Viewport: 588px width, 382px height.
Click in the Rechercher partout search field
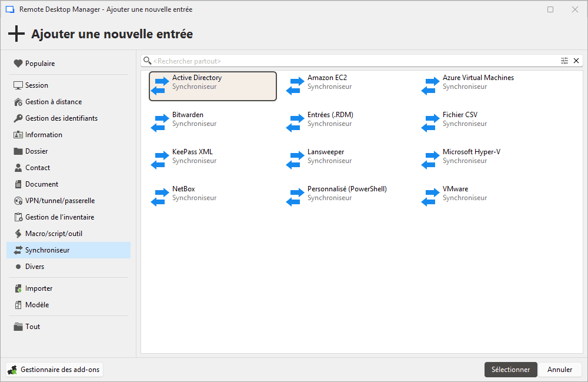(353, 61)
